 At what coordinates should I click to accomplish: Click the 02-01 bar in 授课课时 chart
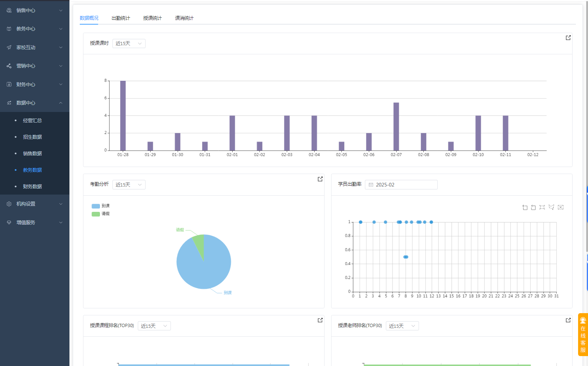(232, 133)
